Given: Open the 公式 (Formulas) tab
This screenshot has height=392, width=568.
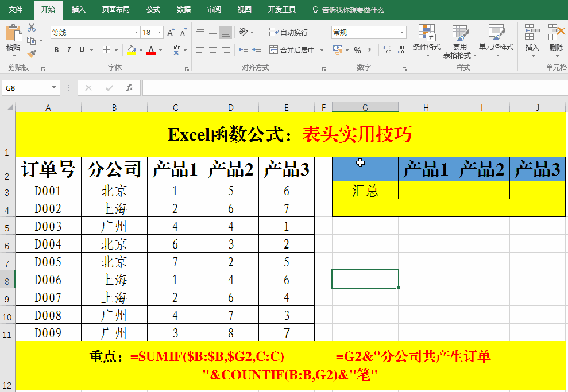Looking at the screenshot, I should pos(153,10).
